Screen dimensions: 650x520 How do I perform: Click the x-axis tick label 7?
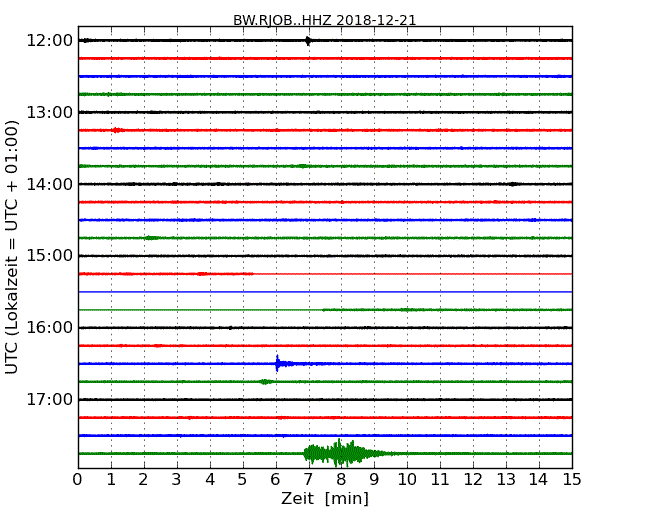[x=308, y=480]
